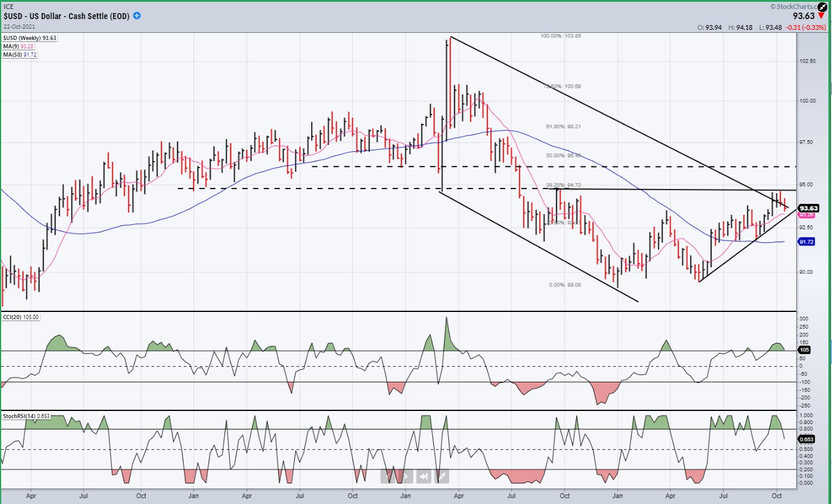Image resolution: width=832 pixels, height=504 pixels.
Task: Click the left arrow in bottom navigation bar
Action: tap(390, 476)
